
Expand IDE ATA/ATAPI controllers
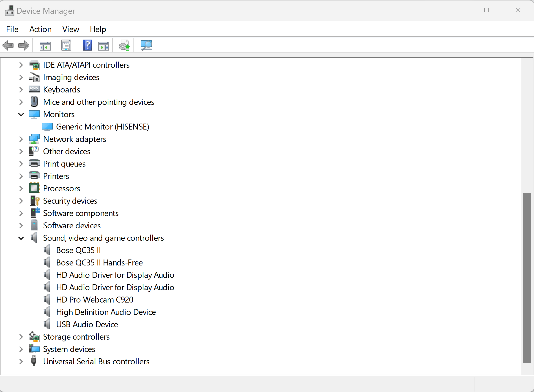21,65
